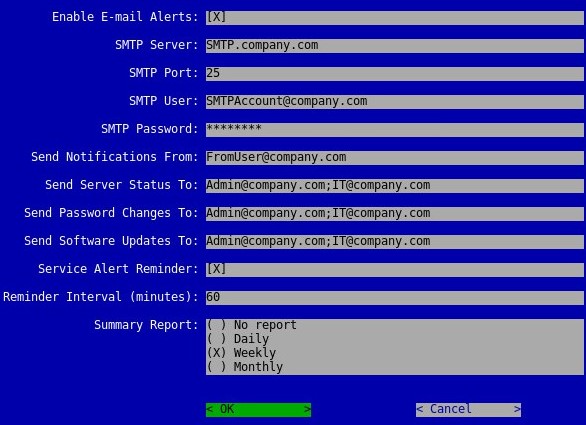Focus the Send Software Updates To field
The height and width of the screenshot is (425, 586).
pyautogui.click(x=395, y=242)
